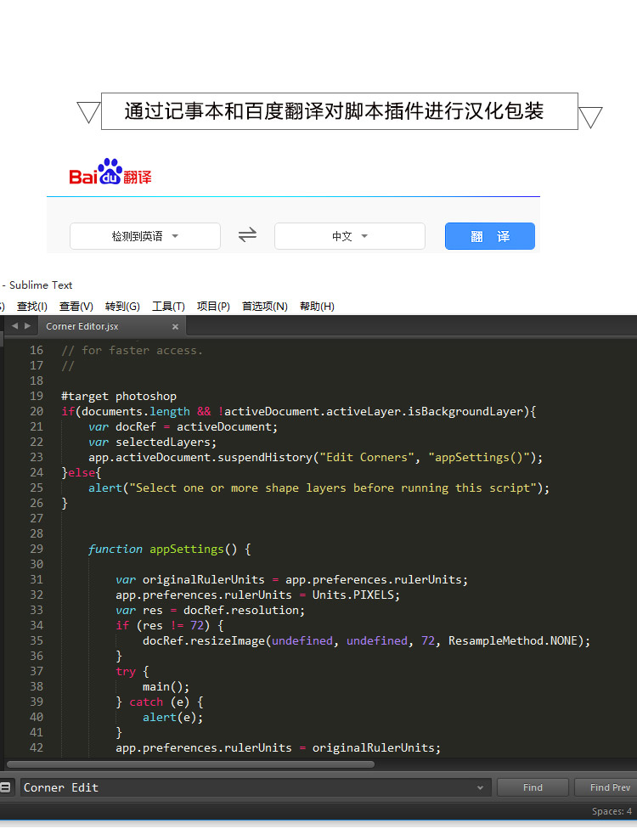637x840 pixels.
Task: Click "var docRef" on line 21
Action: coord(122,427)
